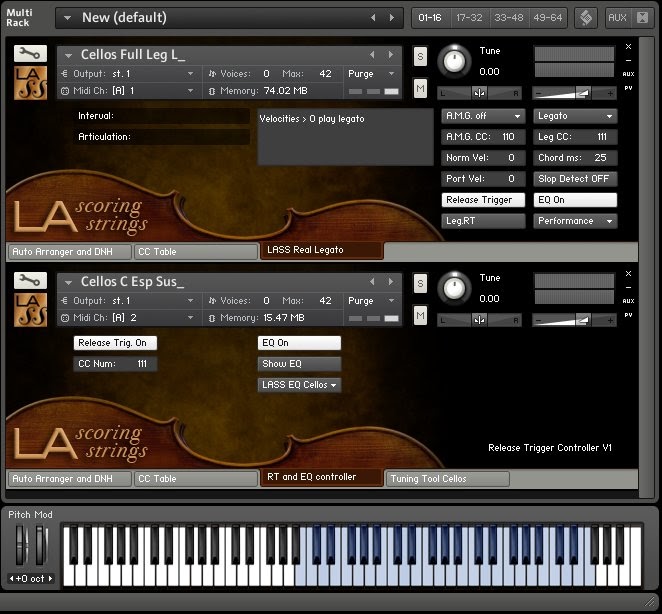Open Purge menu for Cellos C Esp Sus
This screenshot has height=614, width=662.
[371, 301]
